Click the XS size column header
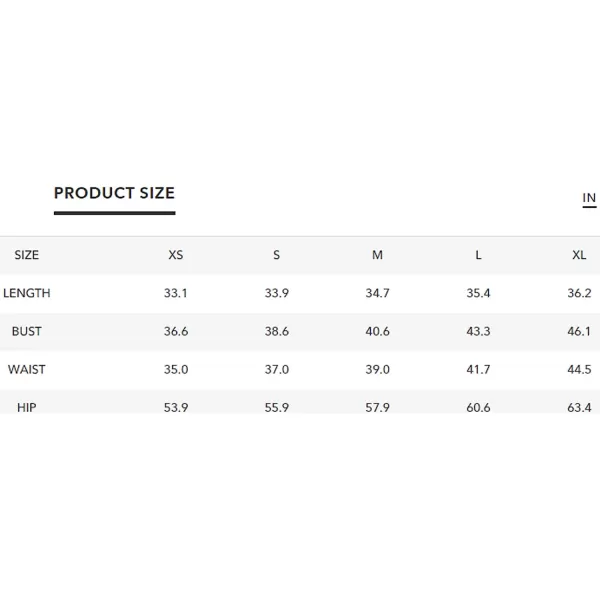Image resolution: width=600 pixels, height=600 pixels. click(176, 255)
